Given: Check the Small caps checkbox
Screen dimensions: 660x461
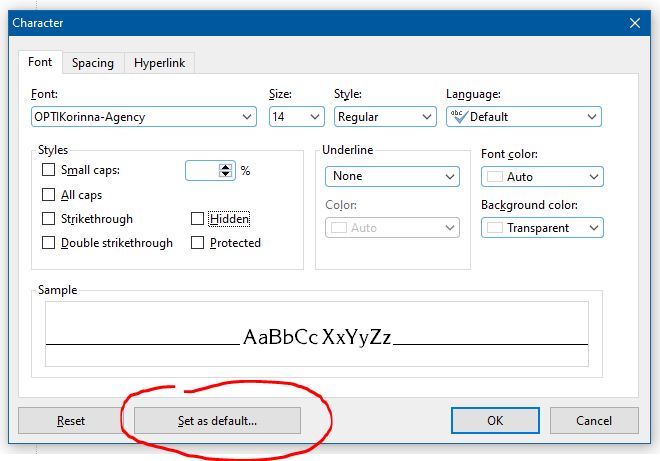Looking at the screenshot, I should click(49, 171).
